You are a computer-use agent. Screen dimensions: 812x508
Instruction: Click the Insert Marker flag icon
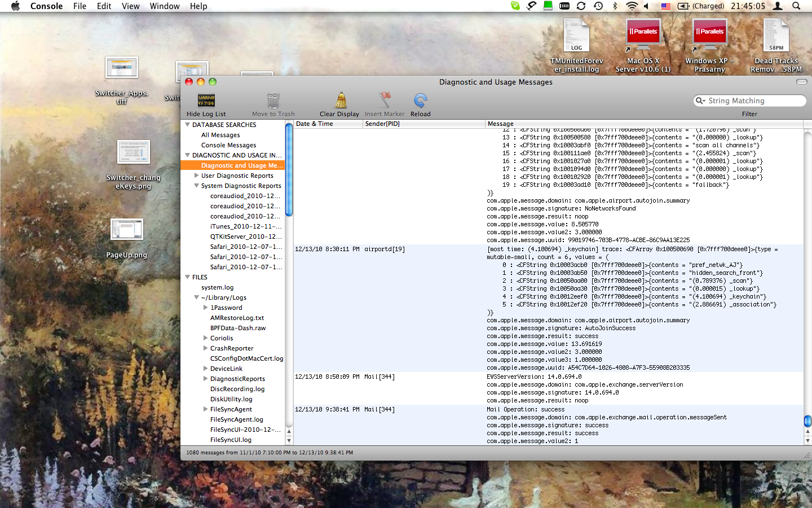pyautogui.click(x=385, y=100)
